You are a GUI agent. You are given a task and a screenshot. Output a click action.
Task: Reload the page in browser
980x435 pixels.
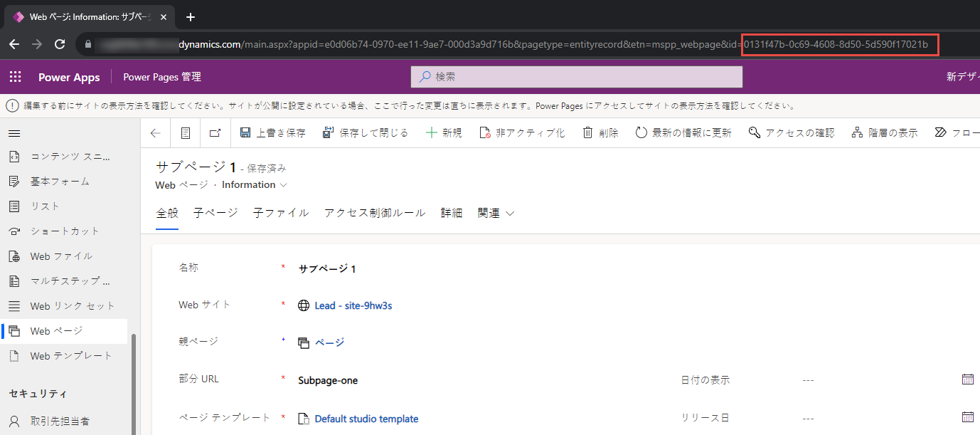pyautogui.click(x=60, y=44)
